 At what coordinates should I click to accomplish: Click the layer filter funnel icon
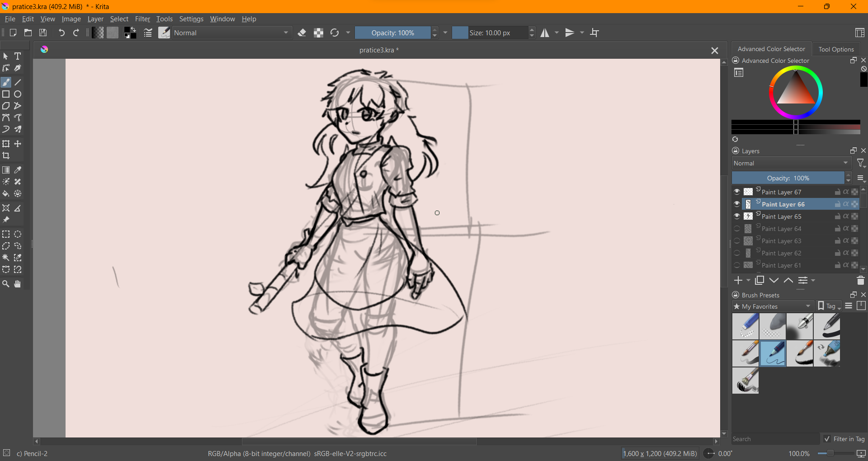861,163
